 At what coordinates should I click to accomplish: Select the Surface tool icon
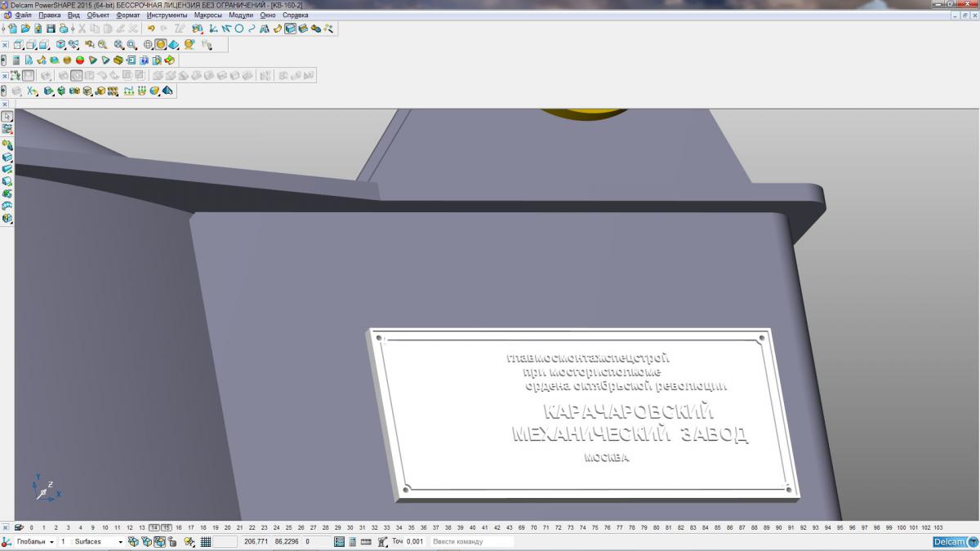coord(277,29)
